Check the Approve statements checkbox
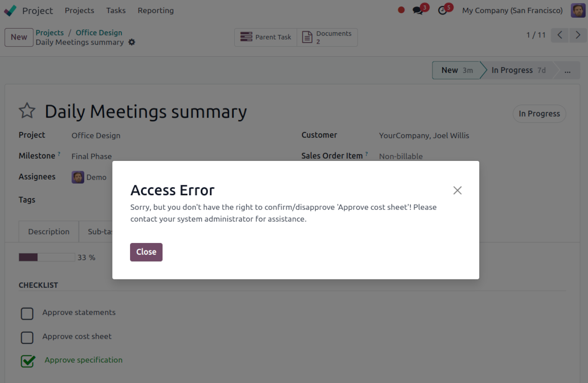This screenshot has height=383, width=588. [27, 313]
